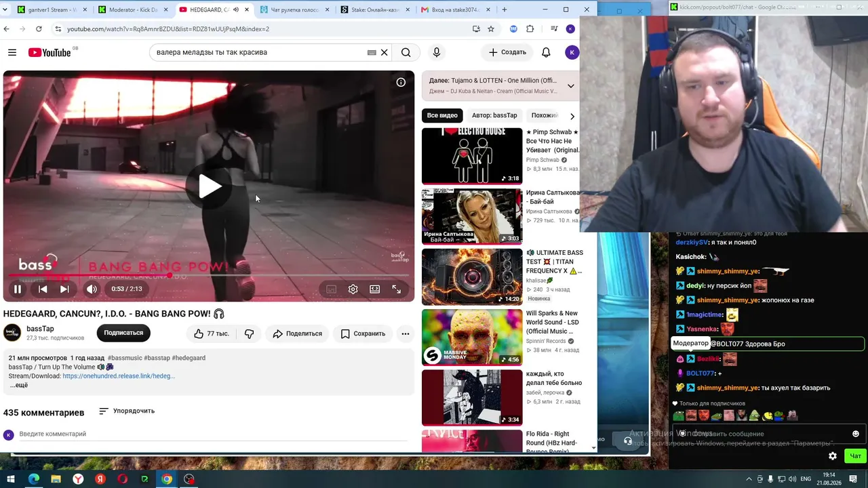
Task: Subscribe to bassTap with Подписаться
Action: [x=123, y=333]
